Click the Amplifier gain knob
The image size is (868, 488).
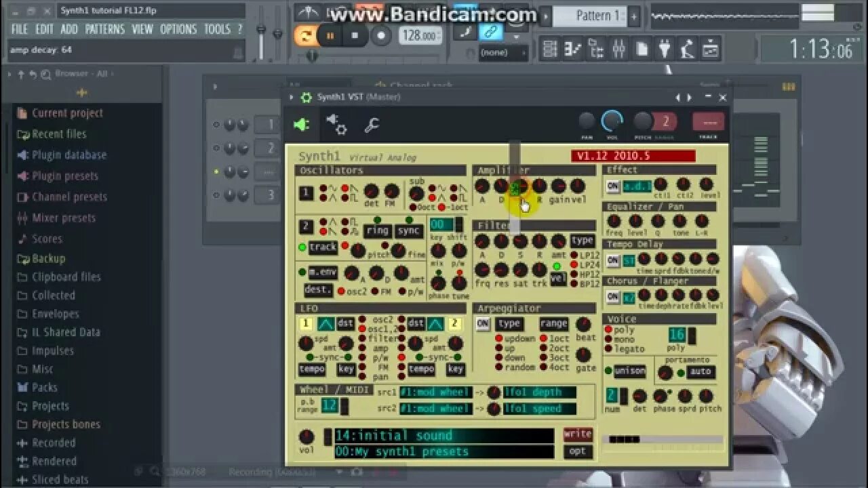pyautogui.click(x=559, y=186)
